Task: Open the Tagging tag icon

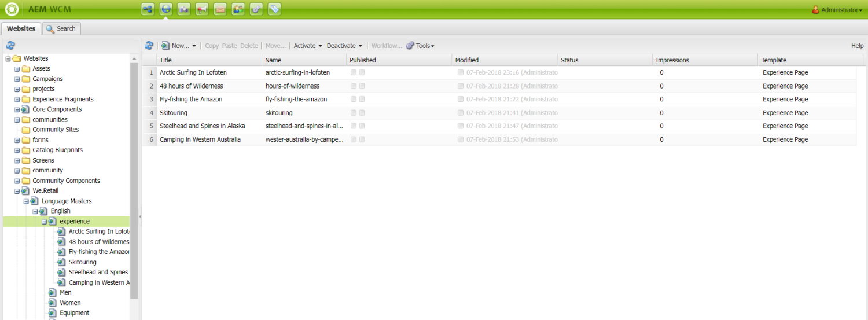Action: (274, 9)
